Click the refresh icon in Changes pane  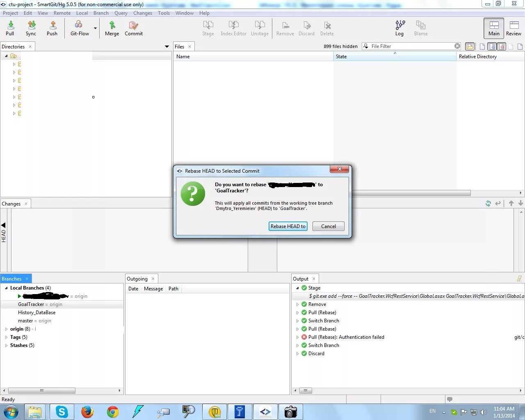pyautogui.click(x=488, y=203)
